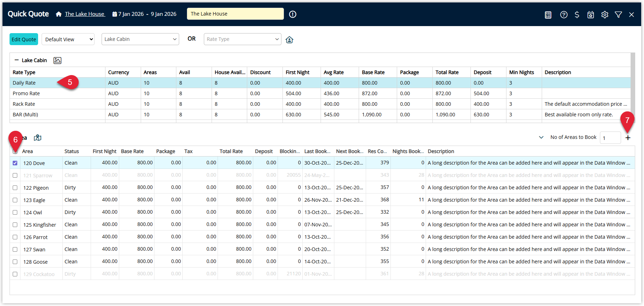The image size is (644, 306).
Task: Check the 127 Swan checkbox
Action: click(x=15, y=249)
